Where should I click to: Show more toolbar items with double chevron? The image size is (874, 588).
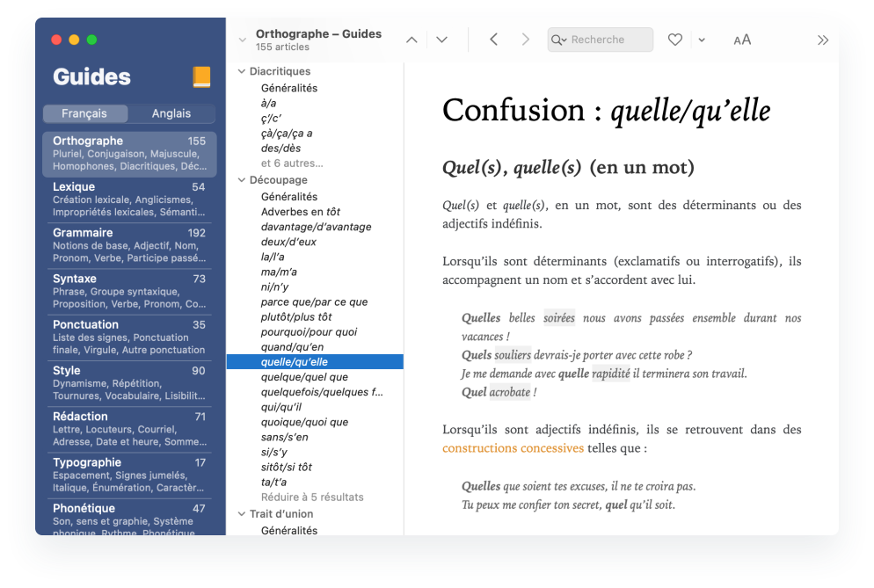point(823,40)
